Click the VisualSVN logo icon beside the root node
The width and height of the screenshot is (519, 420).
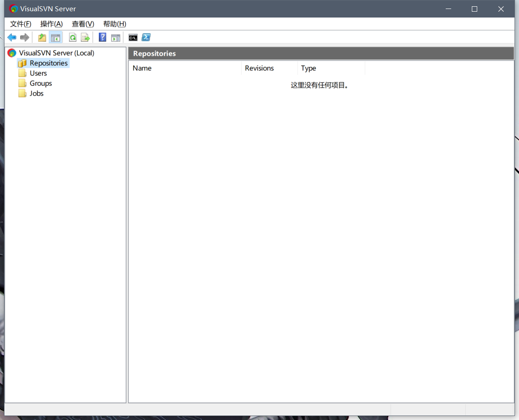point(11,53)
